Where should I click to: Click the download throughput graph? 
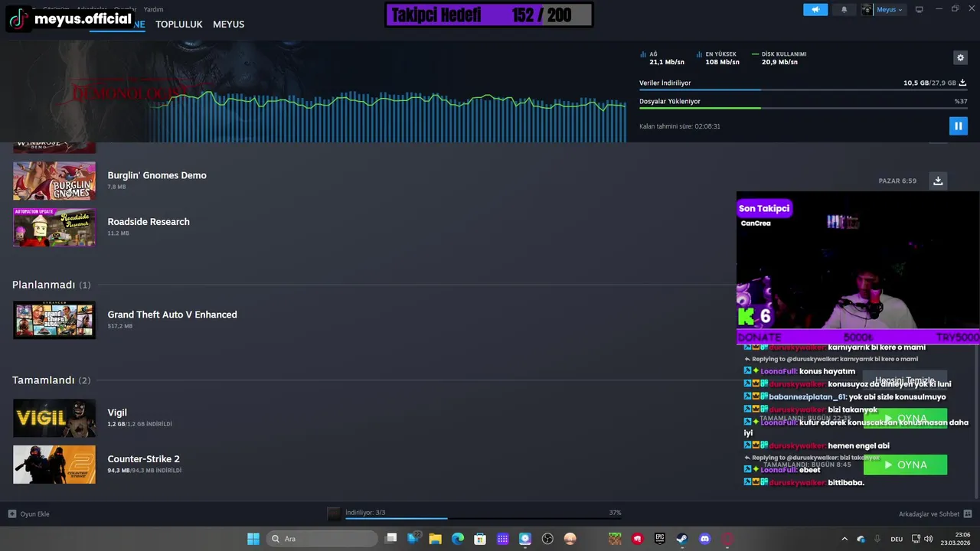click(388, 116)
